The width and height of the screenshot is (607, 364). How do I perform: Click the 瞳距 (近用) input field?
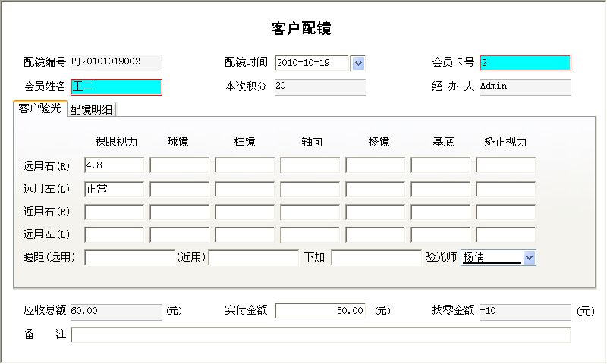tap(253, 258)
